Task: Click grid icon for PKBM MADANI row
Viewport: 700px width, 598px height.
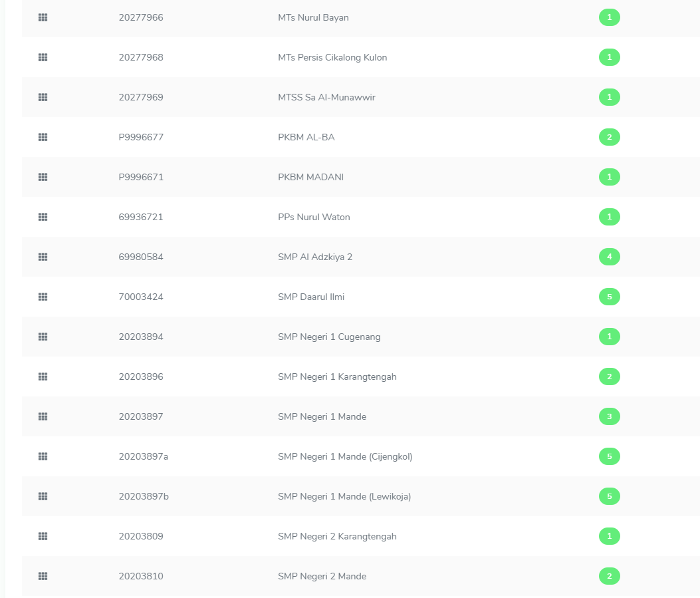Action: [x=43, y=178]
